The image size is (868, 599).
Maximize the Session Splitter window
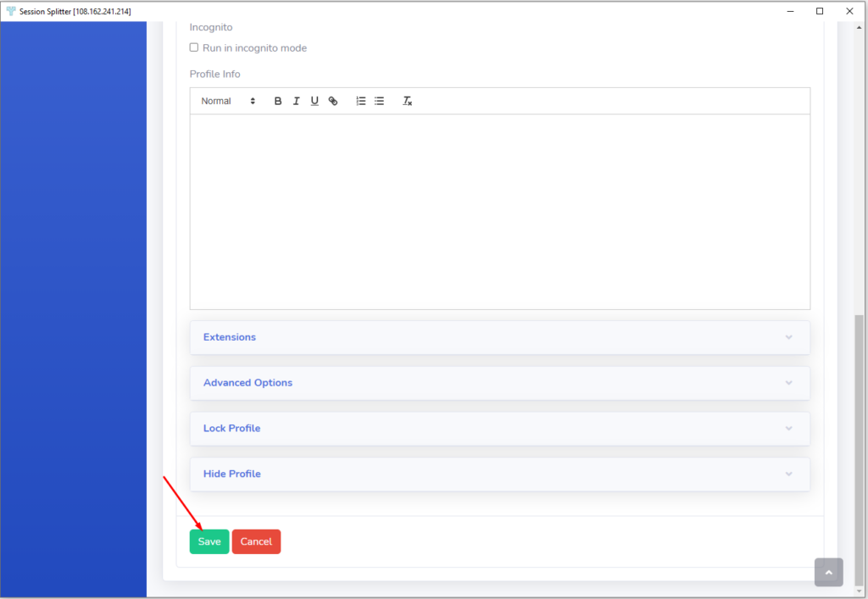(x=820, y=11)
